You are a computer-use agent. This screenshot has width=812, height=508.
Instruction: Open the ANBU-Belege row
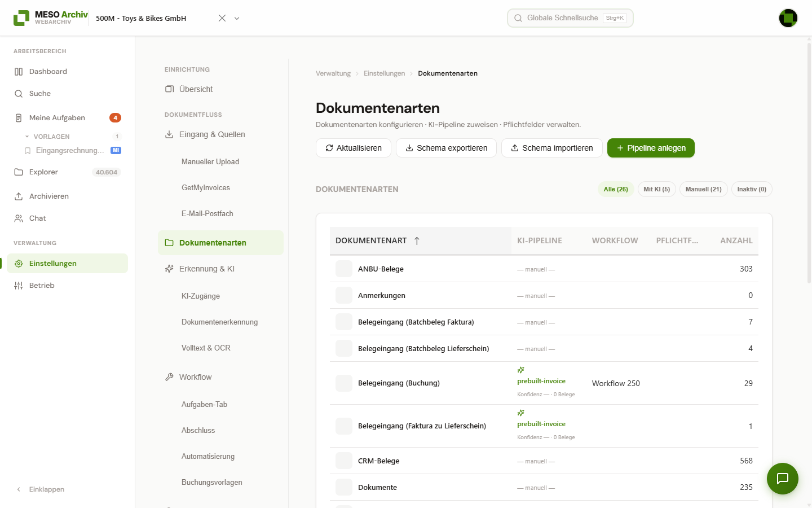pyautogui.click(x=544, y=269)
